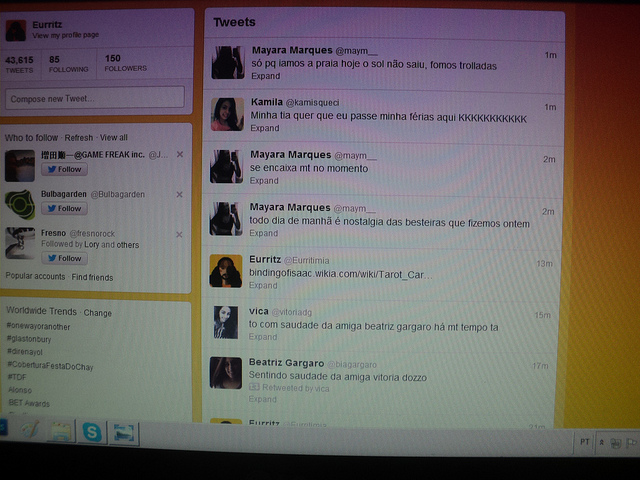Open the bindingofisaac.wikia.com link

click(x=340, y=274)
